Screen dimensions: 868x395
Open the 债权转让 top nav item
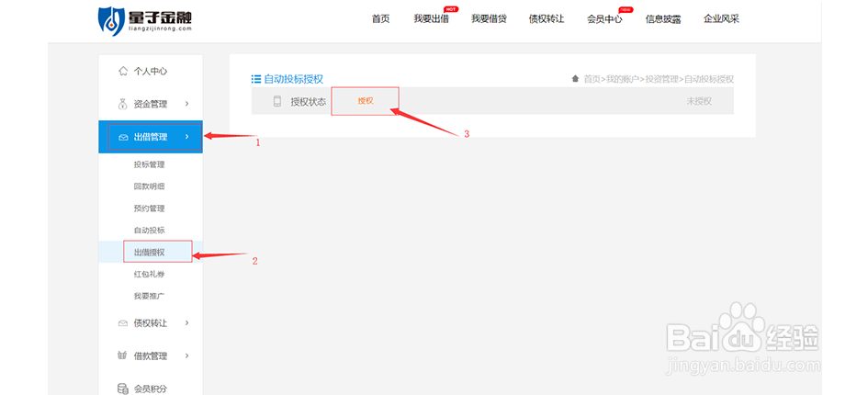(x=547, y=19)
